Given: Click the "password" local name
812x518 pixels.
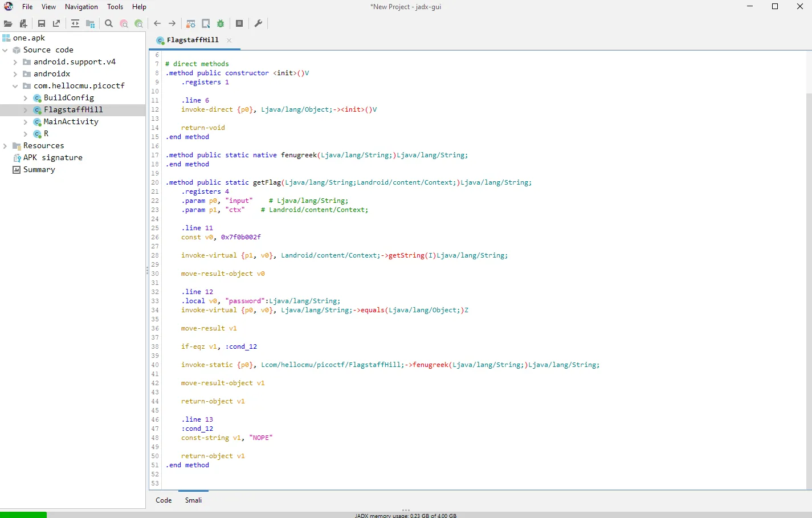Looking at the screenshot, I should coord(245,301).
